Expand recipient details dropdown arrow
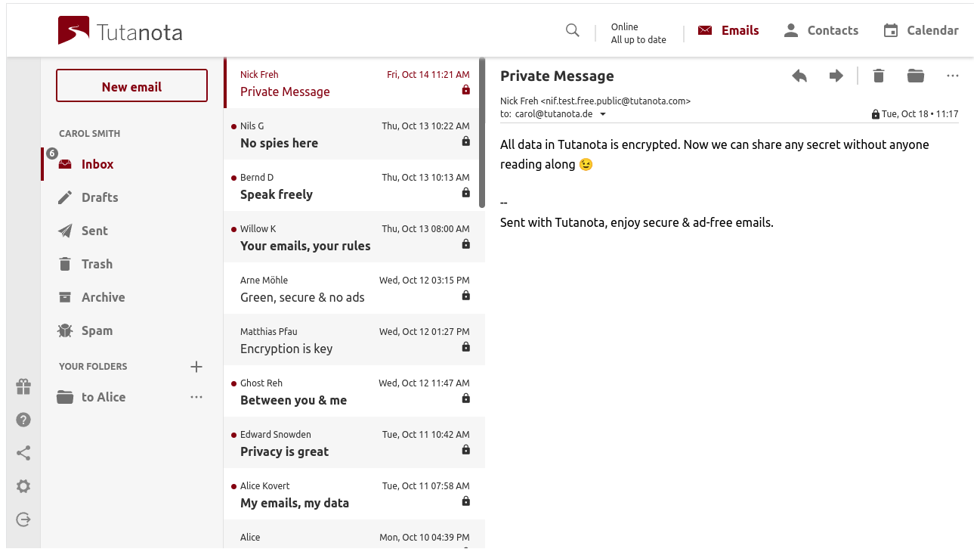Screen dimensions: 980x552 point(603,114)
